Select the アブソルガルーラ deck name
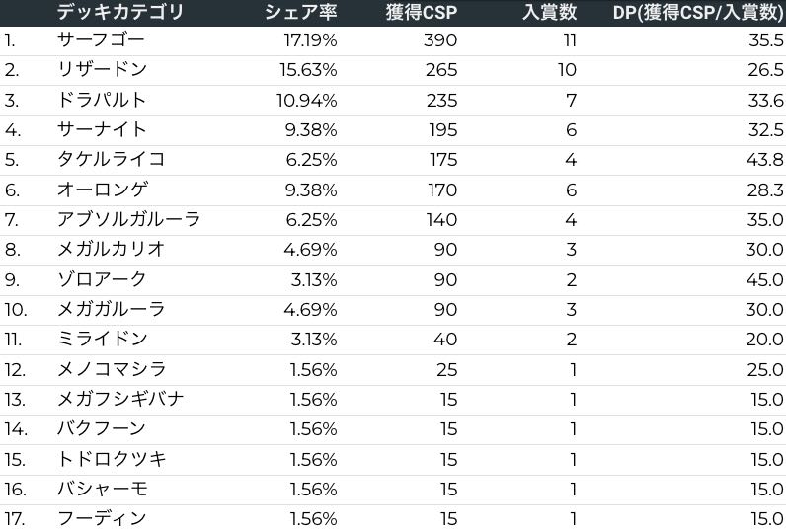The image size is (786, 532). 128,219
